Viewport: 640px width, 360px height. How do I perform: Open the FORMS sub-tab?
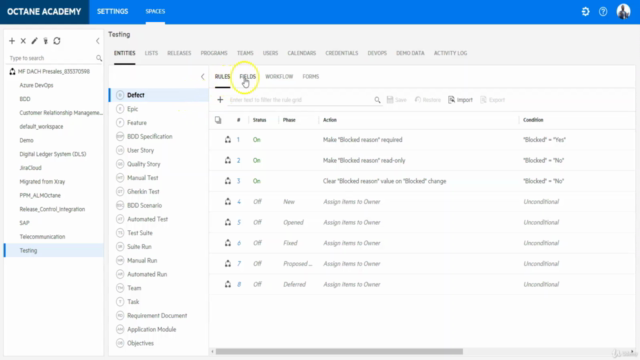click(x=311, y=76)
